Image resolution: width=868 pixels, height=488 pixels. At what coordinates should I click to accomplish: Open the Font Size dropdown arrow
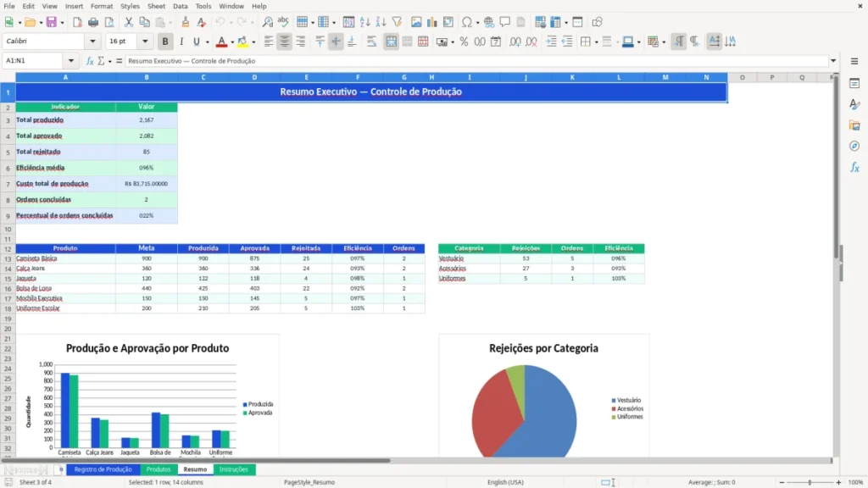[145, 41]
